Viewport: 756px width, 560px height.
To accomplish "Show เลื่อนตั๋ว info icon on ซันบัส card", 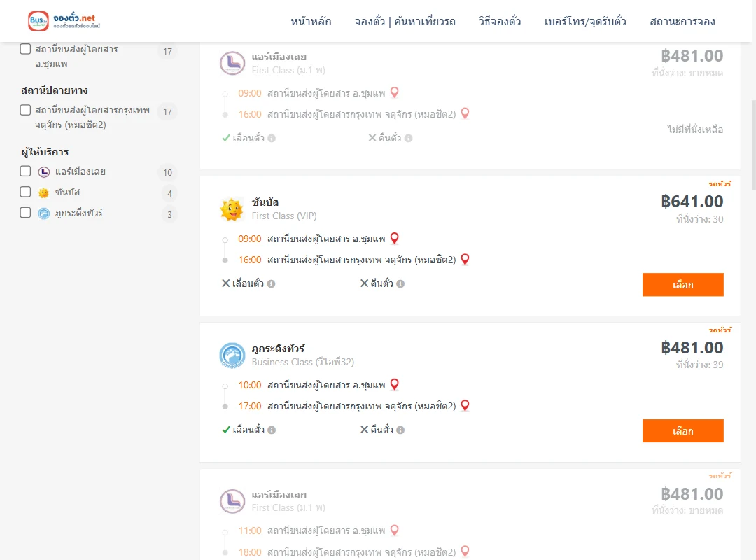I will [272, 284].
